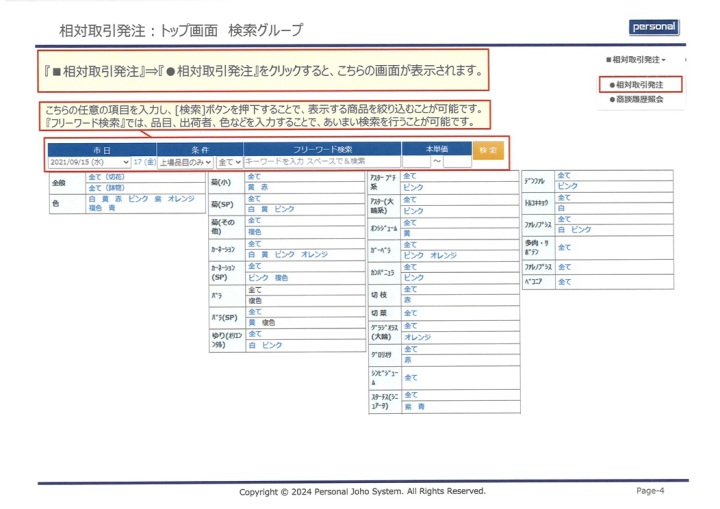Screen dimensions: 720x509
Task: Click 全て for 菊(小)
Action: [x=254, y=176]
